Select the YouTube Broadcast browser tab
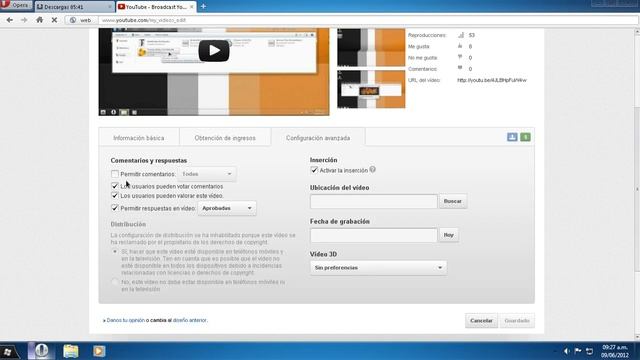This screenshot has height=360, width=640. (156, 7)
